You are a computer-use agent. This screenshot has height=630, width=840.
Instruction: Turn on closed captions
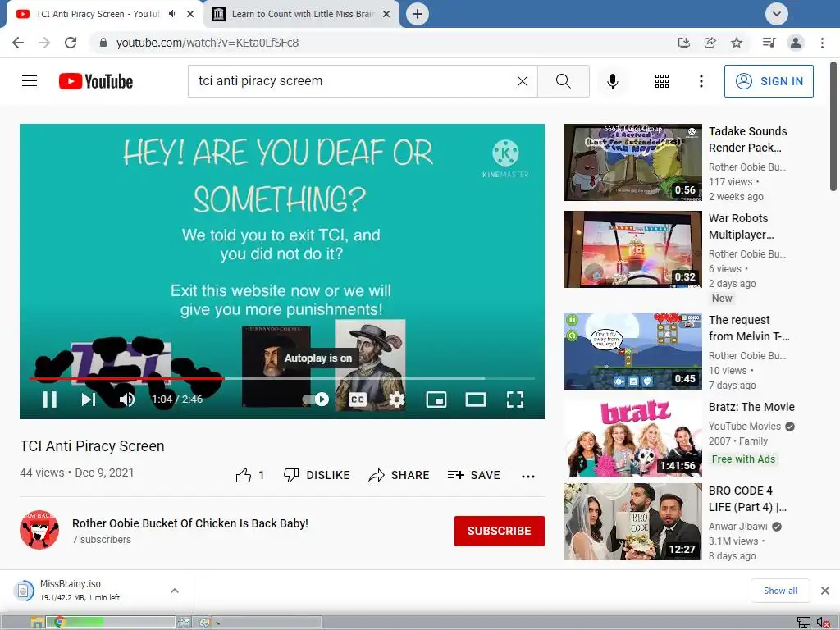point(358,399)
